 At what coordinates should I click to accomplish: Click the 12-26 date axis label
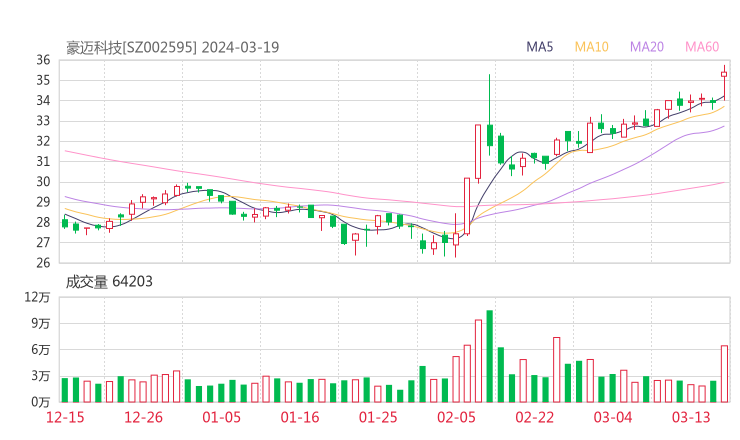click(143, 417)
